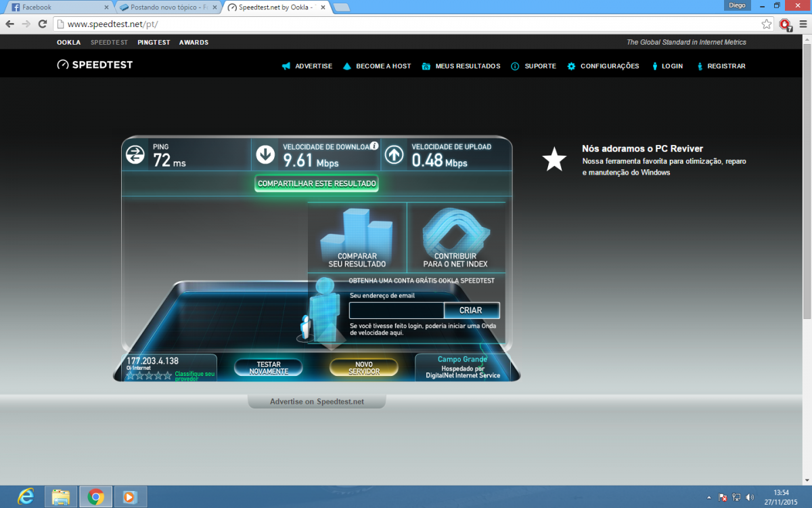Click the ping arrows icon
Screen dimensions: 812x508
click(x=135, y=155)
